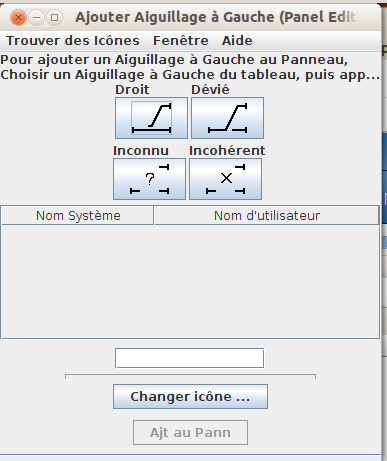Choose the Inconnu question-mark turnout icon
The width and height of the screenshot is (387, 461).
[149, 179]
